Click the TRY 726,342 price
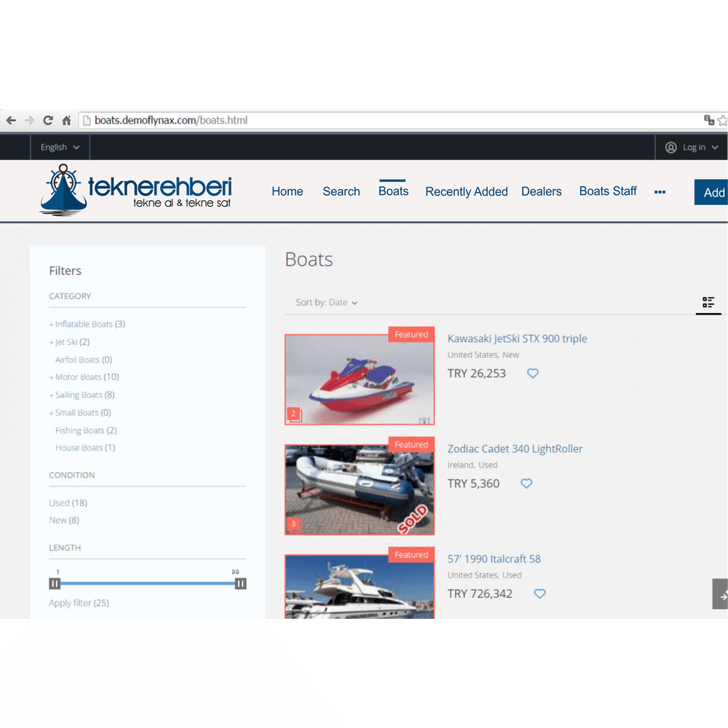 [480, 593]
